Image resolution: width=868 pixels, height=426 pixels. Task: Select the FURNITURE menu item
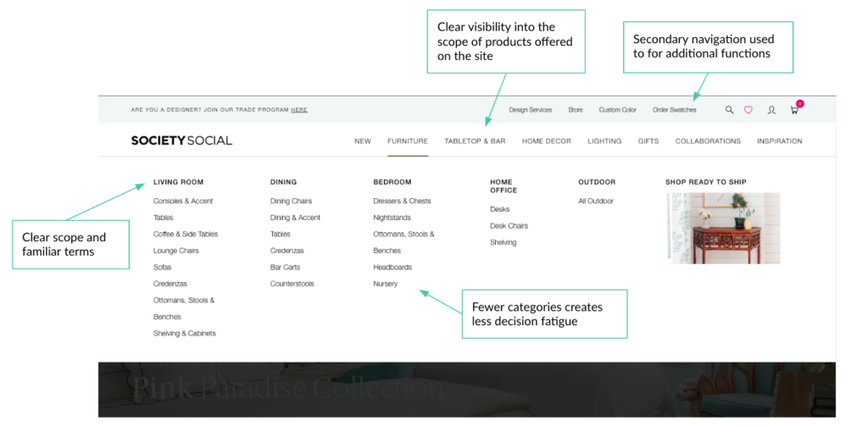[x=408, y=141]
